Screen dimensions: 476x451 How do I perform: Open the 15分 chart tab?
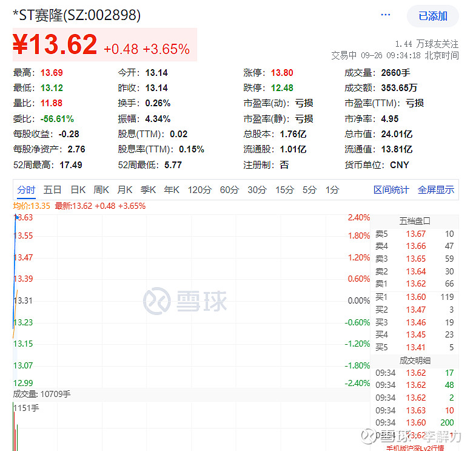tap(284, 190)
